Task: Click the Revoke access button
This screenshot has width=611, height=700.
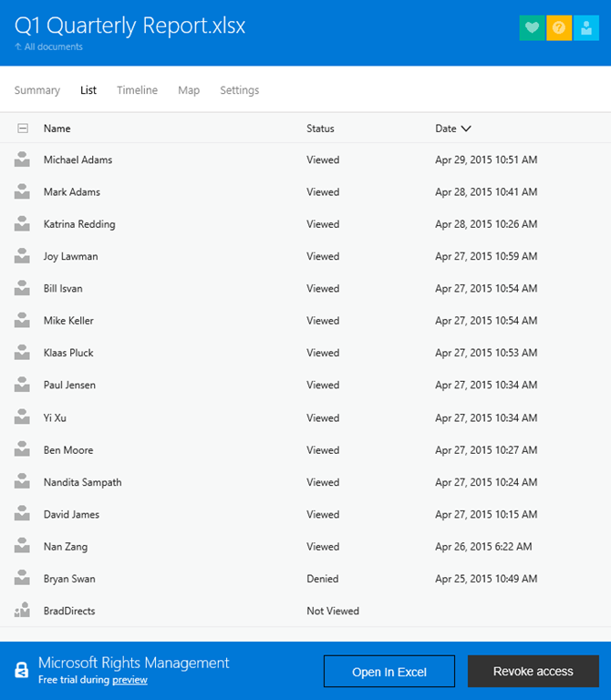Action: [x=533, y=672]
